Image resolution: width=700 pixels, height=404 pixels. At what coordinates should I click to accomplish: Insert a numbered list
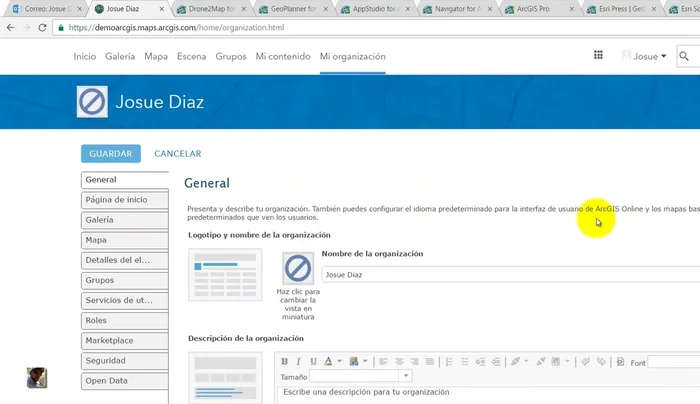pos(449,362)
